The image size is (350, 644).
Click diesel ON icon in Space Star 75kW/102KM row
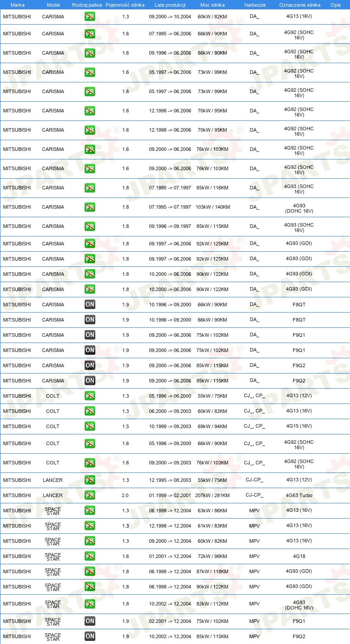click(x=90, y=621)
